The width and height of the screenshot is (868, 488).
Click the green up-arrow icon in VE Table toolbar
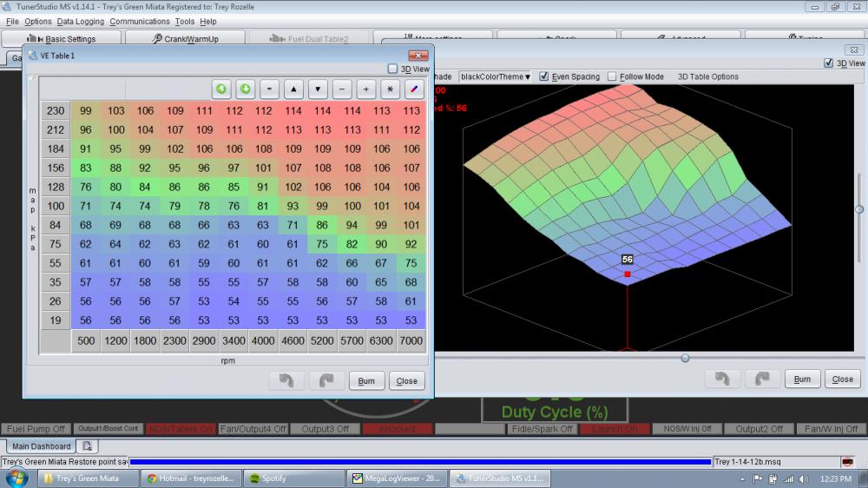click(x=221, y=89)
